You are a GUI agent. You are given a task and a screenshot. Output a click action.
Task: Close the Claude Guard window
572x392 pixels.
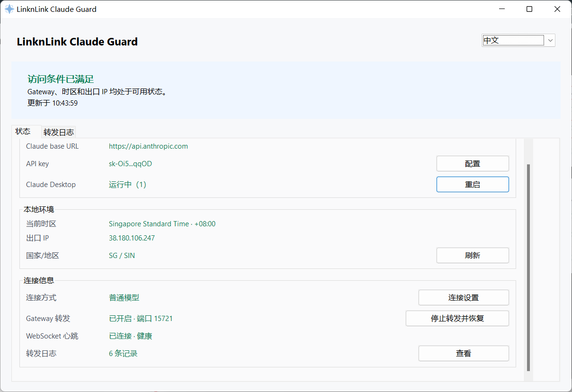tap(557, 9)
